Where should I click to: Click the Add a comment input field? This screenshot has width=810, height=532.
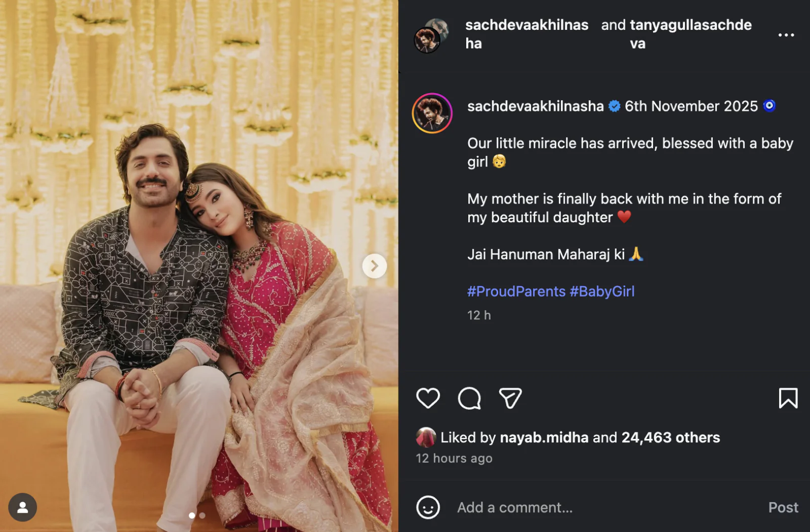pos(557,507)
